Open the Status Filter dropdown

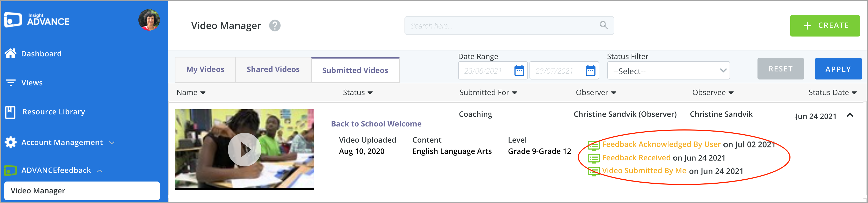click(x=668, y=70)
